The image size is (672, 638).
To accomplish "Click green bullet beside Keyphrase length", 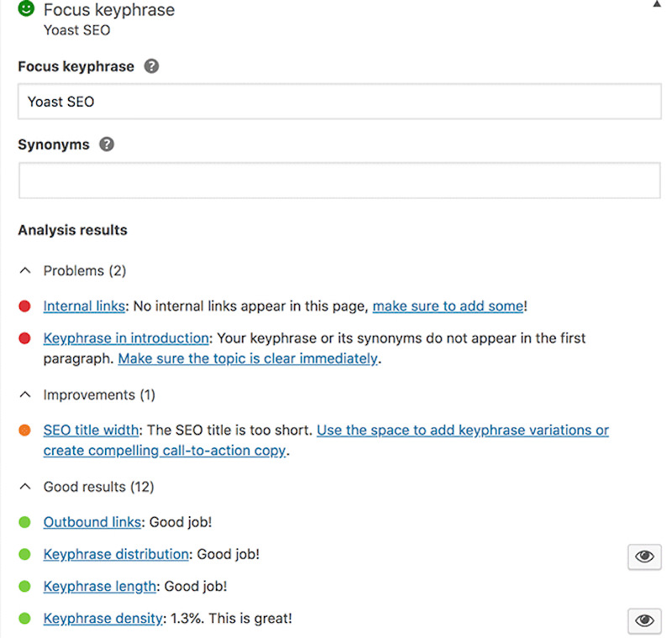I will pyautogui.click(x=25, y=586).
